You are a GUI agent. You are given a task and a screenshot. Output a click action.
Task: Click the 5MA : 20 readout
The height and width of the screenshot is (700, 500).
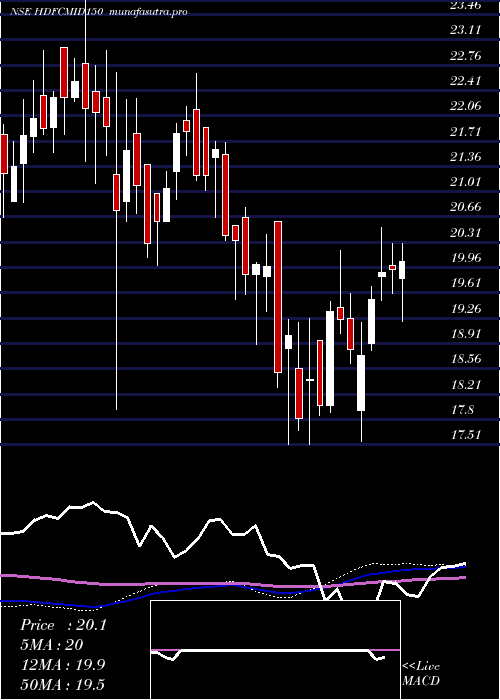[x=52, y=644]
